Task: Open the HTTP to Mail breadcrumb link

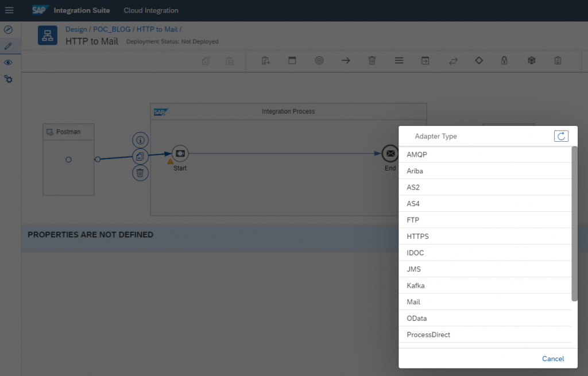Action: 157,29
